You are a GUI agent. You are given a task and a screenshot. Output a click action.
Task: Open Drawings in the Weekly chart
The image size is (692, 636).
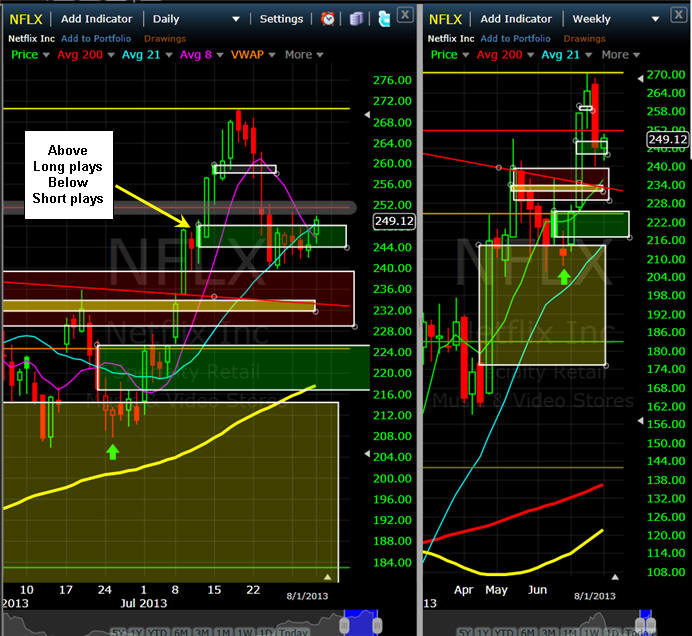(x=584, y=38)
